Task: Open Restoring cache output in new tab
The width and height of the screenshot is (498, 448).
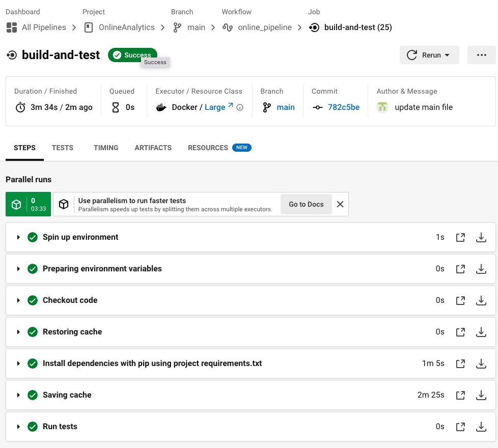Action: coord(460,332)
